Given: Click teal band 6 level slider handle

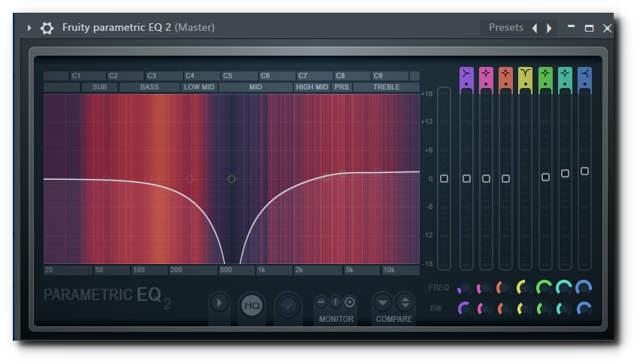Looking at the screenshot, I should click(x=565, y=173).
